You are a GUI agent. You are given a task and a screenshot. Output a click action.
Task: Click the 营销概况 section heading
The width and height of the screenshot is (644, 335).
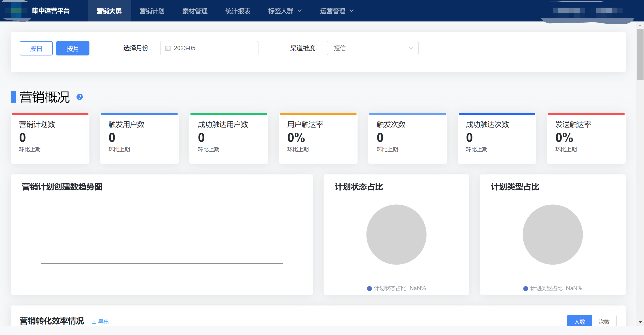click(44, 97)
